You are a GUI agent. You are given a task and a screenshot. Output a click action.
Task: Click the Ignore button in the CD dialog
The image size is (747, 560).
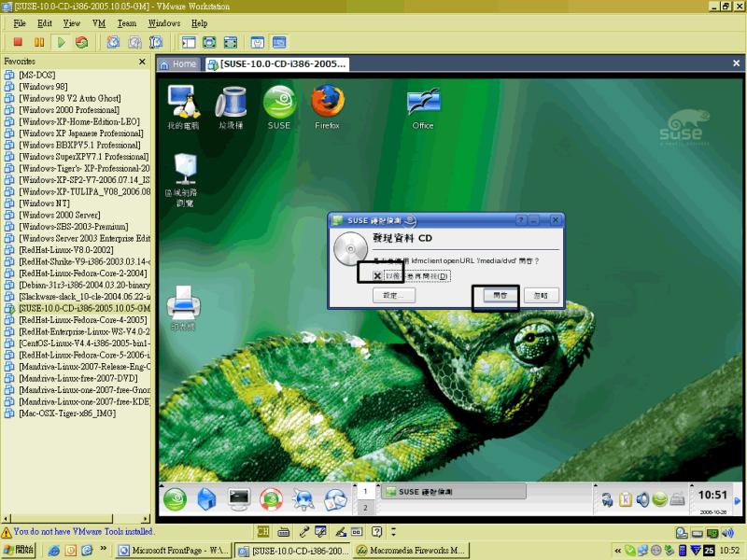pos(541,296)
